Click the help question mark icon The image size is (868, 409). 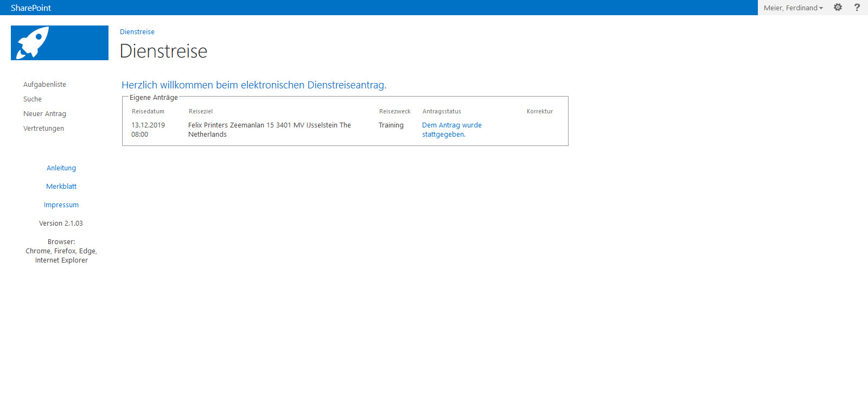pos(857,8)
